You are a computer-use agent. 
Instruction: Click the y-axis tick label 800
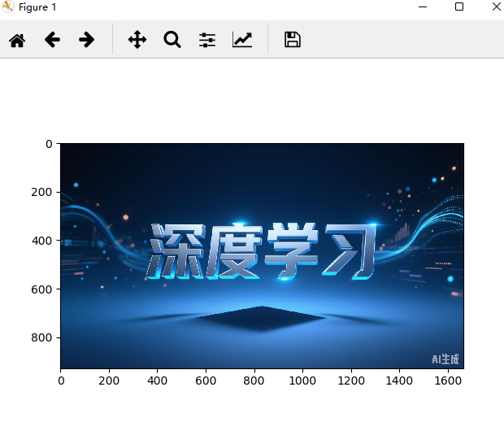pyautogui.click(x=41, y=338)
